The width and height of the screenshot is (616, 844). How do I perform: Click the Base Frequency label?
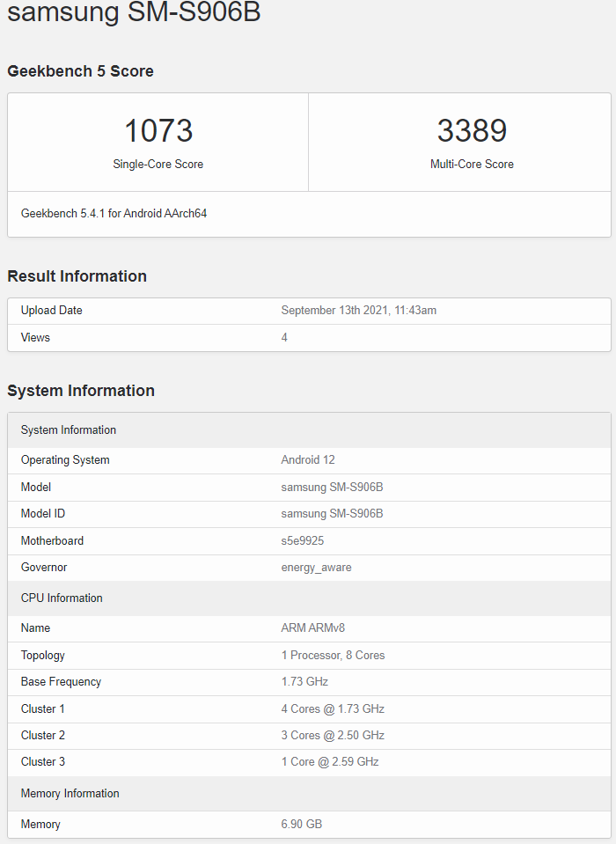pos(61,682)
